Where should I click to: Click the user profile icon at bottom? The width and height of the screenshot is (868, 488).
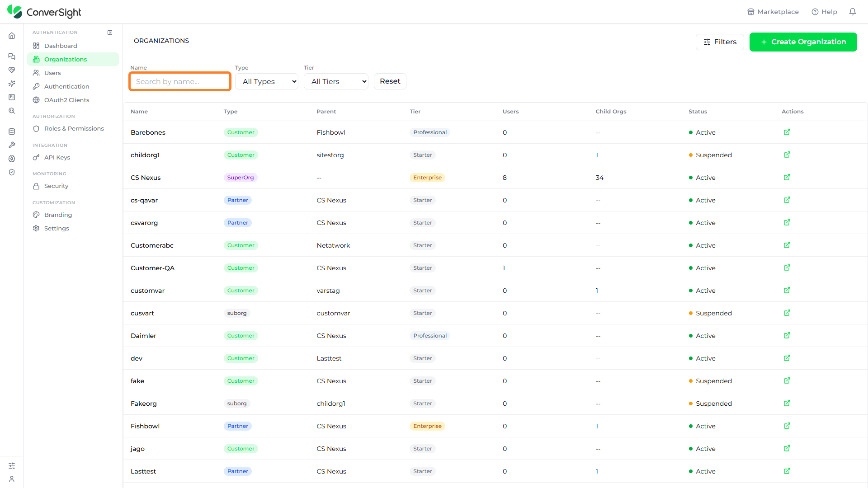(12, 479)
